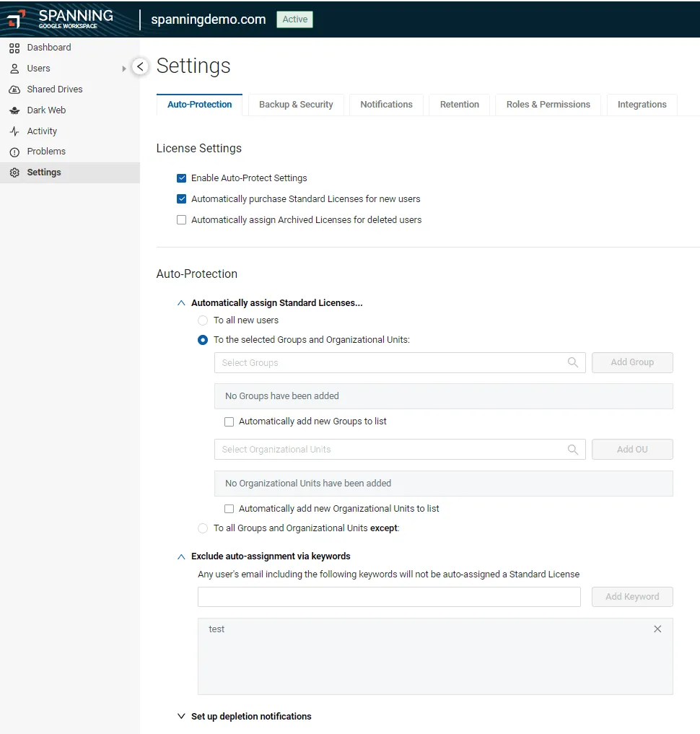Click the Dark Web spy icon
Viewport: 700px width, 734px height.
click(x=14, y=110)
